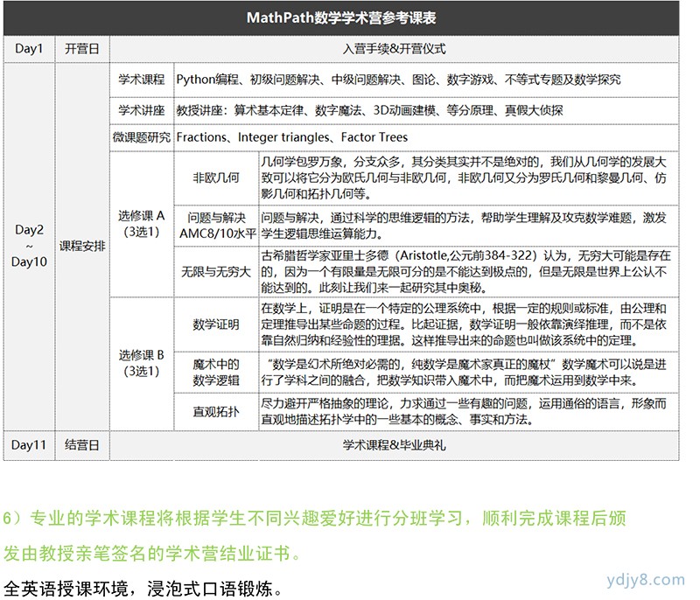This screenshot has width=700, height=600.
Task: Click the table title MathPath数学学术营参考课表
Action: pyautogui.click(x=341, y=17)
